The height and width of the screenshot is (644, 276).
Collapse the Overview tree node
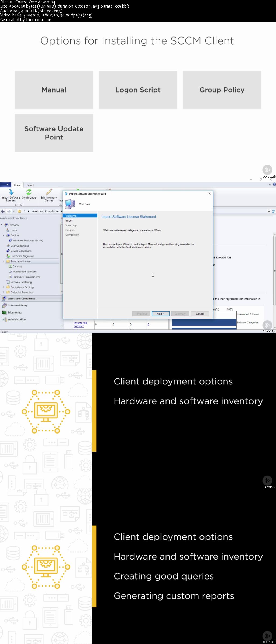coord(2,225)
